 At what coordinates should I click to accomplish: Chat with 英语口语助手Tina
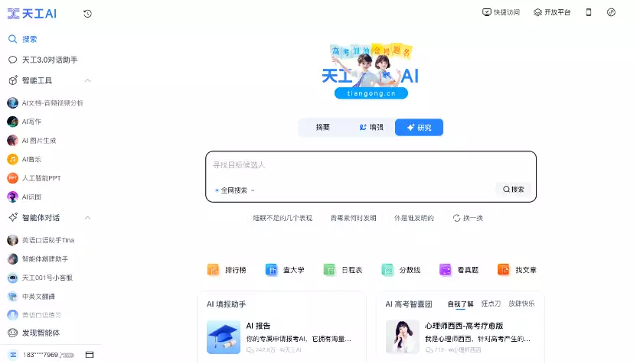[x=41, y=240]
